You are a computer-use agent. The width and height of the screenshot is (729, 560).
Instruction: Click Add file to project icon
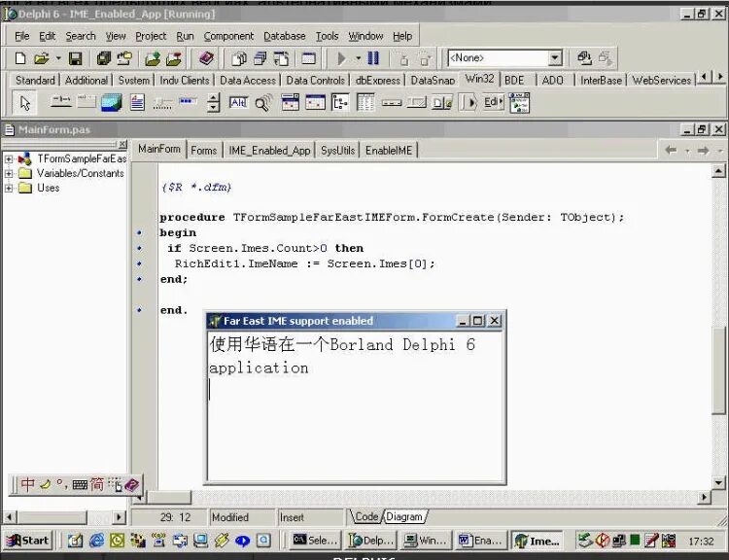point(153,58)
